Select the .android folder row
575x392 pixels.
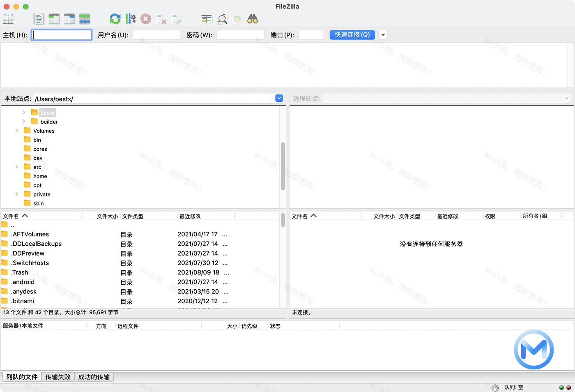coord(140,282)
